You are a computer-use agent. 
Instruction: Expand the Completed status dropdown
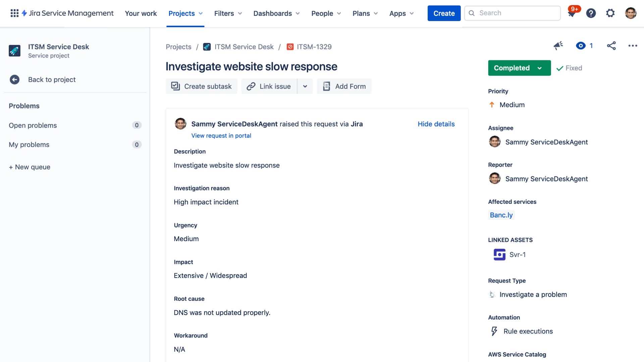click(x=540, y=68)
